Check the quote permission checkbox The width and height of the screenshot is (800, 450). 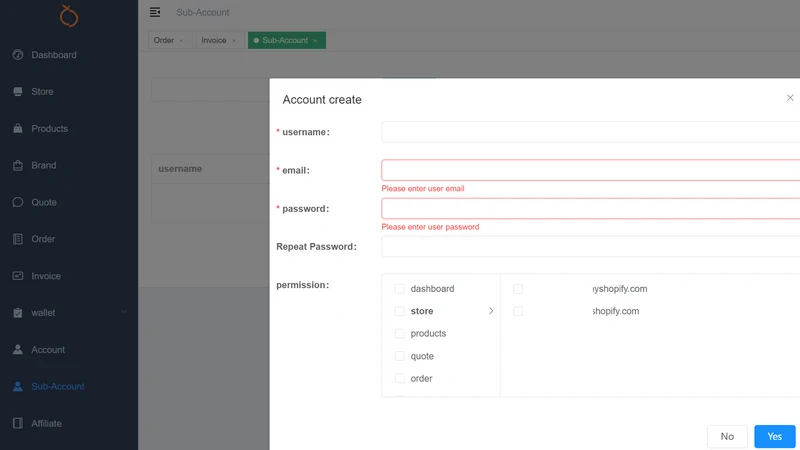[x=399, y=356]
